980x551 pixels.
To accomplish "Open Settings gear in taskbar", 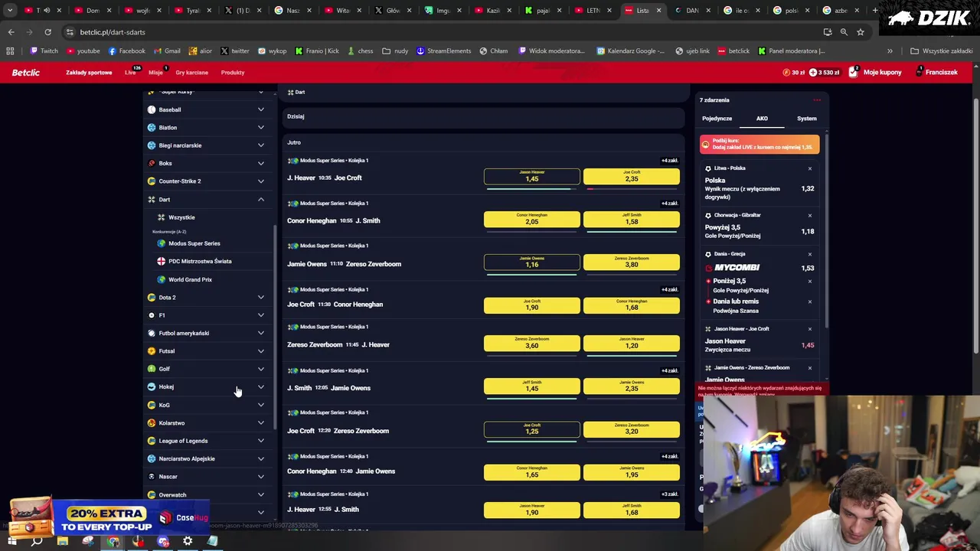I will tap(188, 542).
